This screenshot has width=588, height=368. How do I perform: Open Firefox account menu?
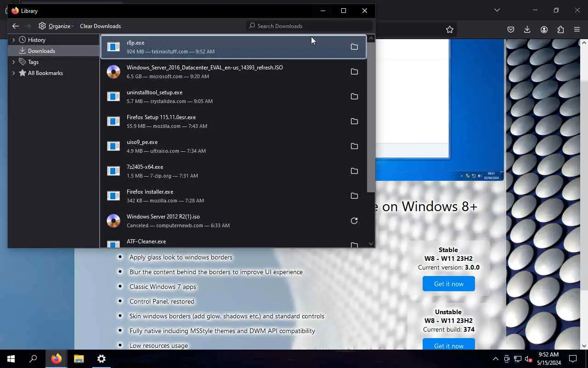point(544,29)
